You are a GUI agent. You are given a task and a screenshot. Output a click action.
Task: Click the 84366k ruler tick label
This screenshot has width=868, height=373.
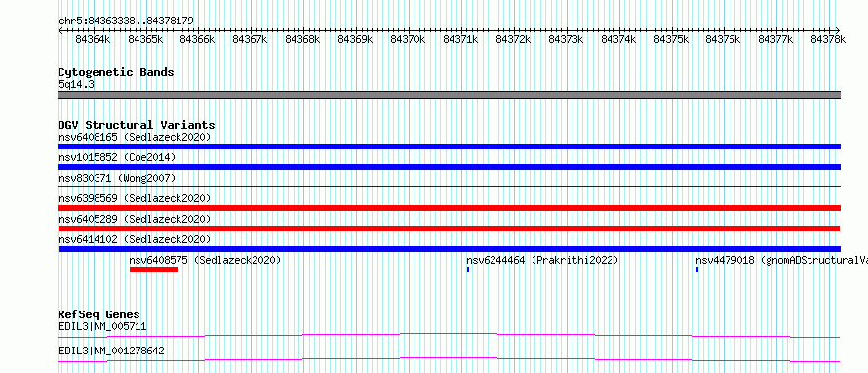coord(198,39)
